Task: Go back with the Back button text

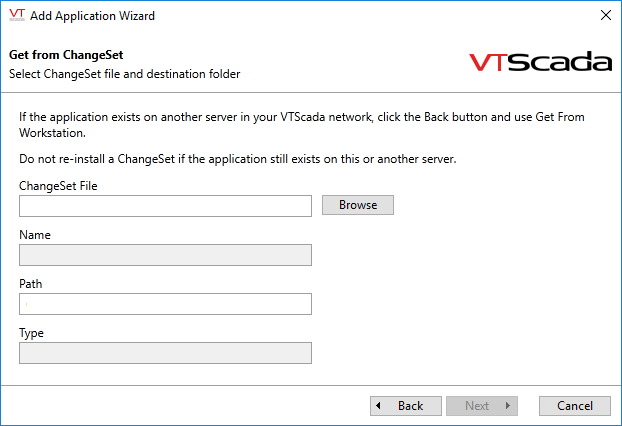Action: click(410, 406)
